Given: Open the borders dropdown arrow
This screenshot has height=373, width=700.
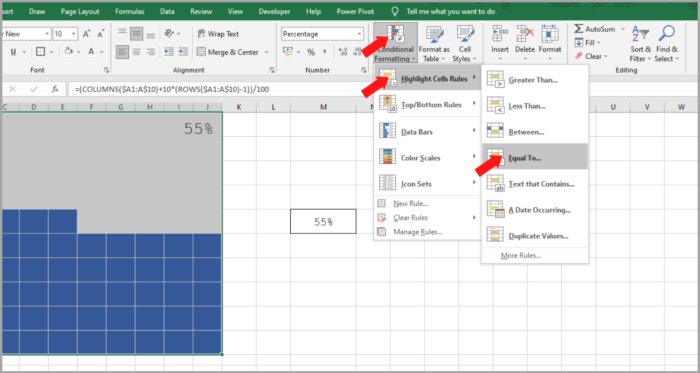Looking at the screenshot, I should coord(51,52).
